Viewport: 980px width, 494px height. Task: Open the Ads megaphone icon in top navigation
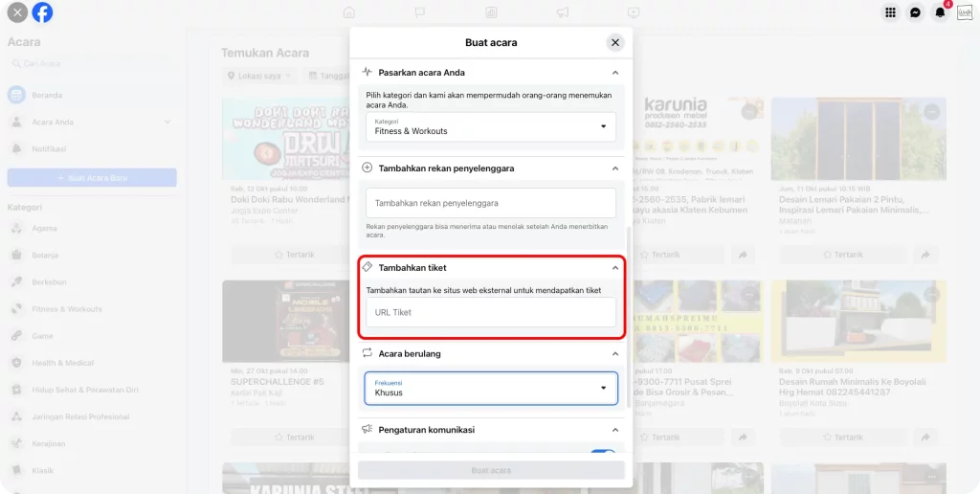coord(563,12)
